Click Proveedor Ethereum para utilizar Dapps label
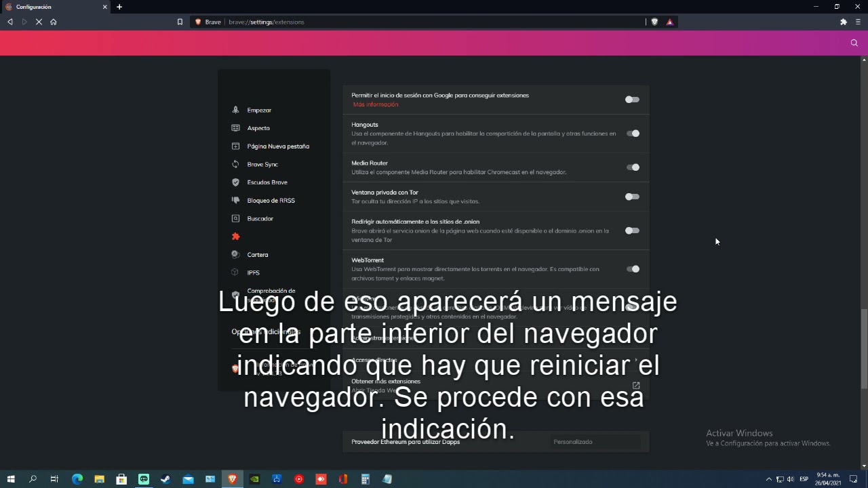The width and height of the screenshot is (868, 488). [406, 442]
